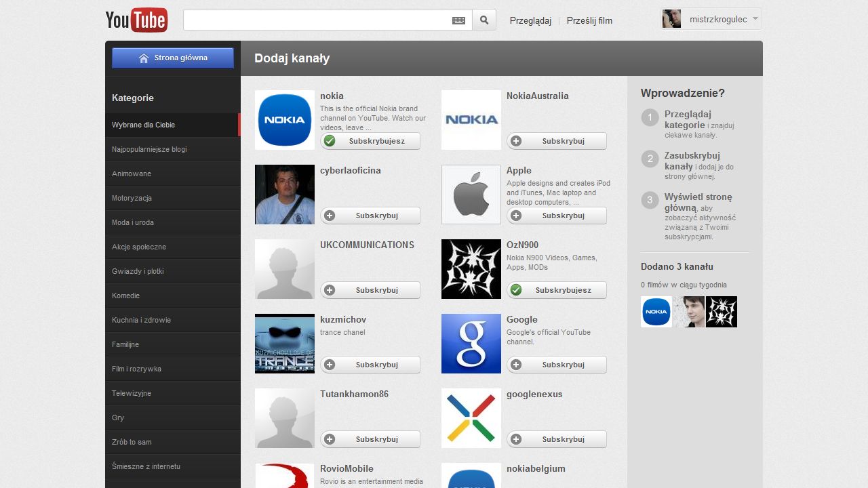Open the on-screen keyboard icon in search
868x488 pixels.
(x=458, y=20)
